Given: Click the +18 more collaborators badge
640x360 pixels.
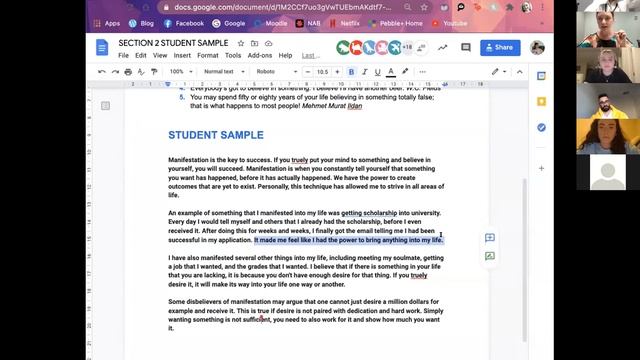Looking at the screenshot, I should (x=407, y=48).
